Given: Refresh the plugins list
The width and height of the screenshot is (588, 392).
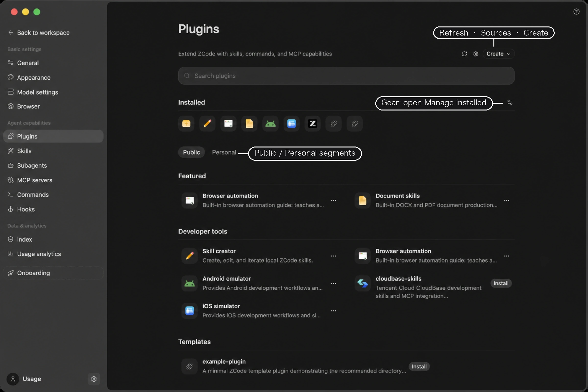Looking at the screenshot, I should [x=464, y=54].
